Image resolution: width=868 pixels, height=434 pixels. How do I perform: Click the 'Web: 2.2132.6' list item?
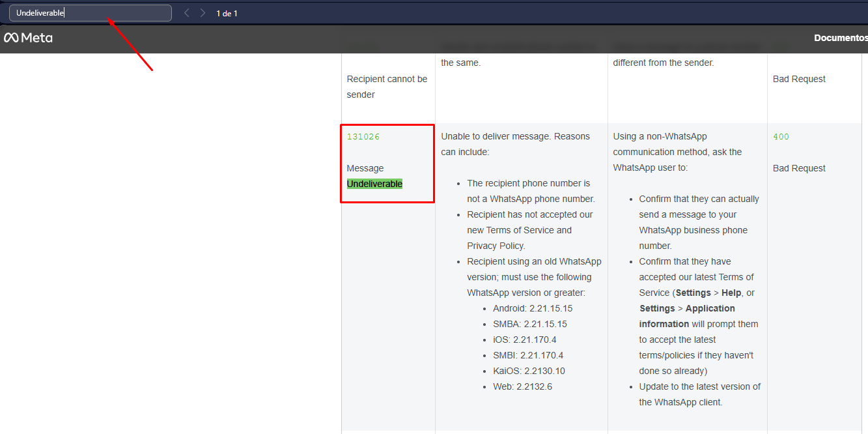coord(523,386)
